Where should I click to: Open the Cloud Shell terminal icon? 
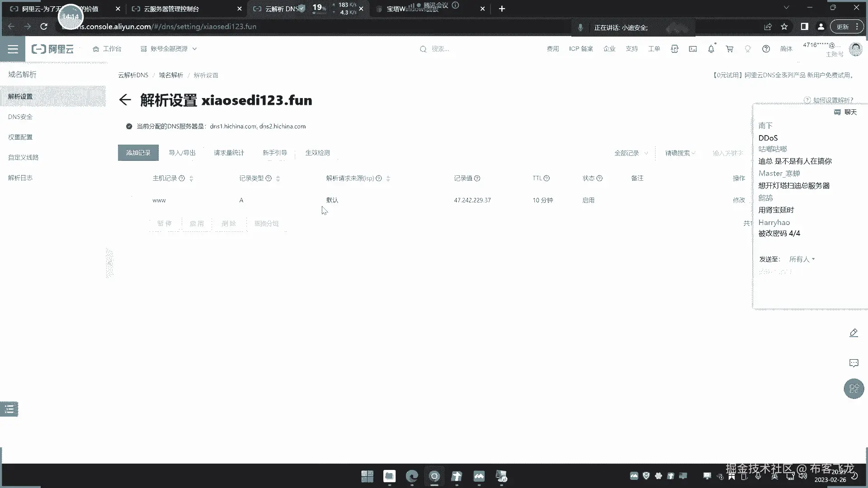[x=693, y=49]
